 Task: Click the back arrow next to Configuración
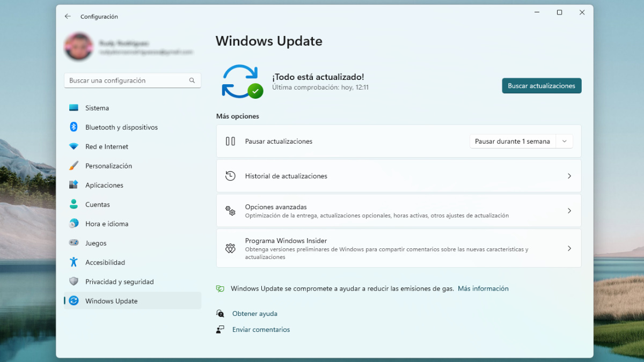[68, 17]
